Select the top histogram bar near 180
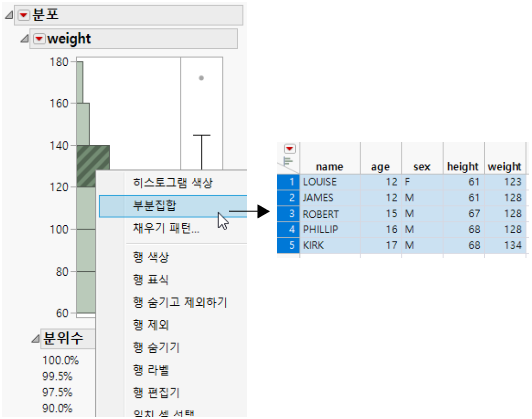 pyautogui.click(x=80, y=82)
